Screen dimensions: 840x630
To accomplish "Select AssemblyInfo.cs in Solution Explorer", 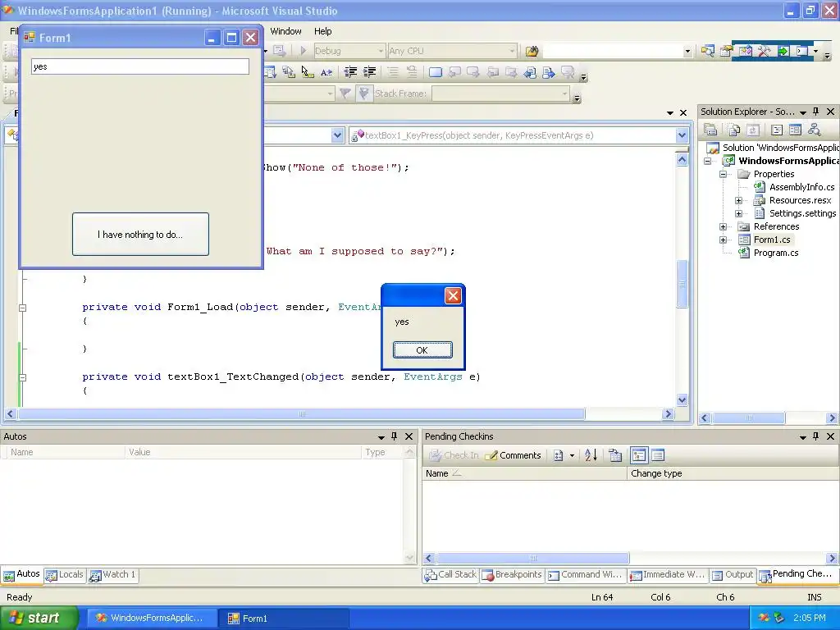I will pyautogui.click(x=801, y=187).
